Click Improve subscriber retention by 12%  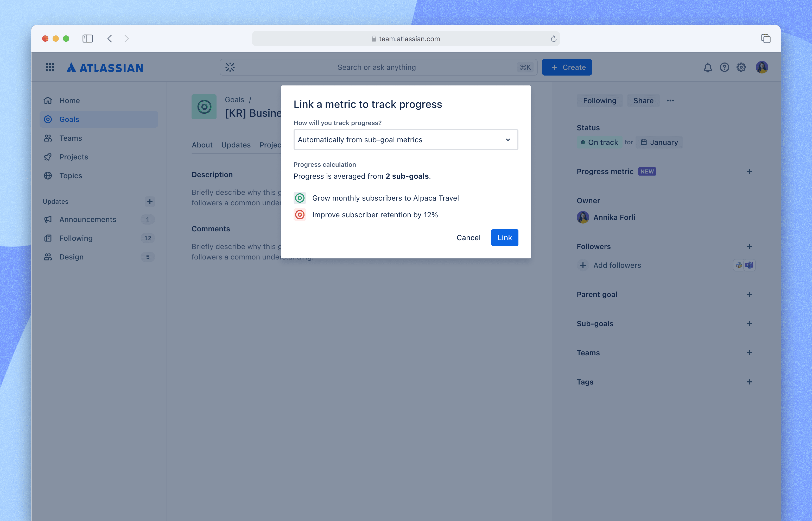[375, 215]
